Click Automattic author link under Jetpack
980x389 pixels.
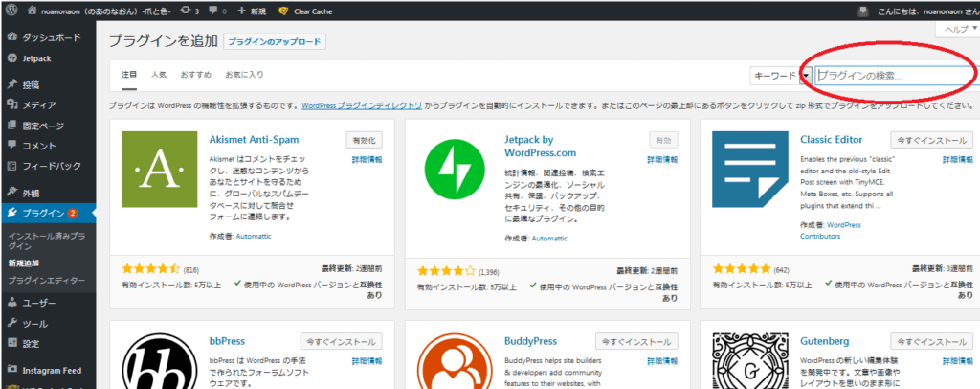[x=549, y=239]
